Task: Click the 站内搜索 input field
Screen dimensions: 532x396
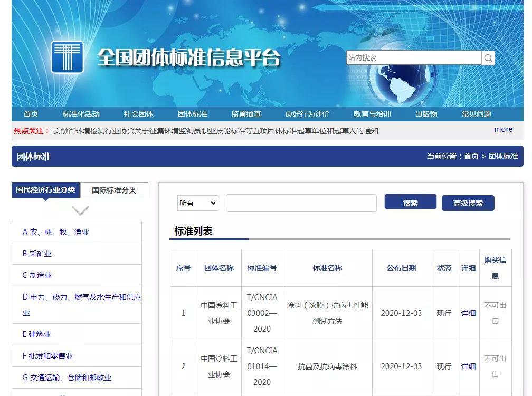Action: tap(414, 57)
